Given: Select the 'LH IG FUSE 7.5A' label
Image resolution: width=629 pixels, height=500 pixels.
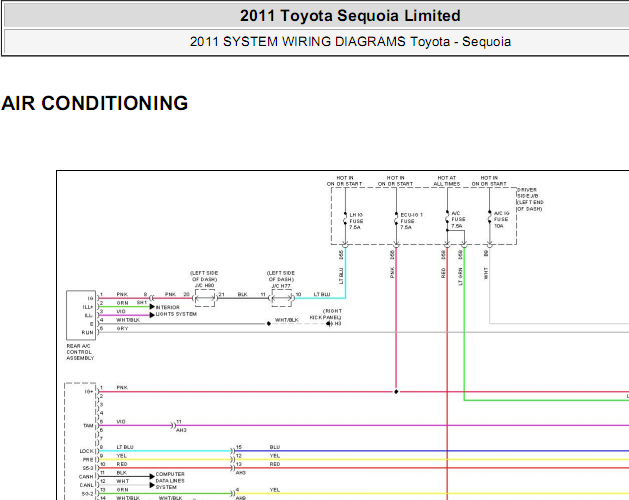Looking at the screenshot, I should (356, 221).
